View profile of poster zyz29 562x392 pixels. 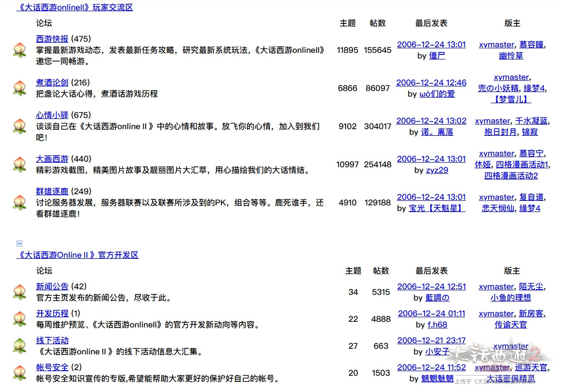(x=437, y=170)
